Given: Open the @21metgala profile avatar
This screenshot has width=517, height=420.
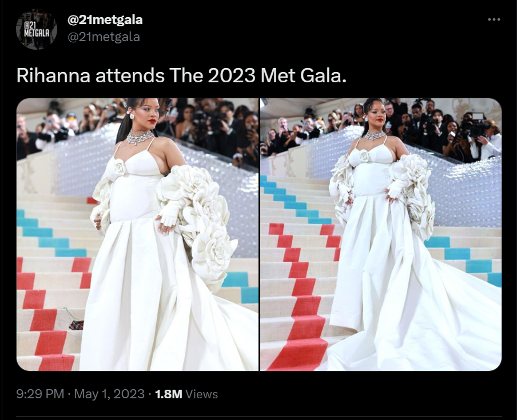Looking at the screenshot, I should [x=37, y=30].
